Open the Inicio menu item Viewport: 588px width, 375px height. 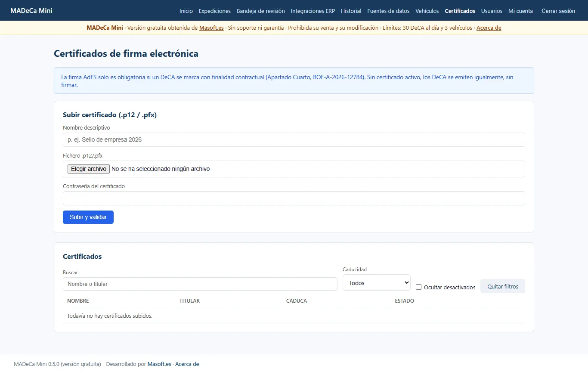tap(186, 11)
